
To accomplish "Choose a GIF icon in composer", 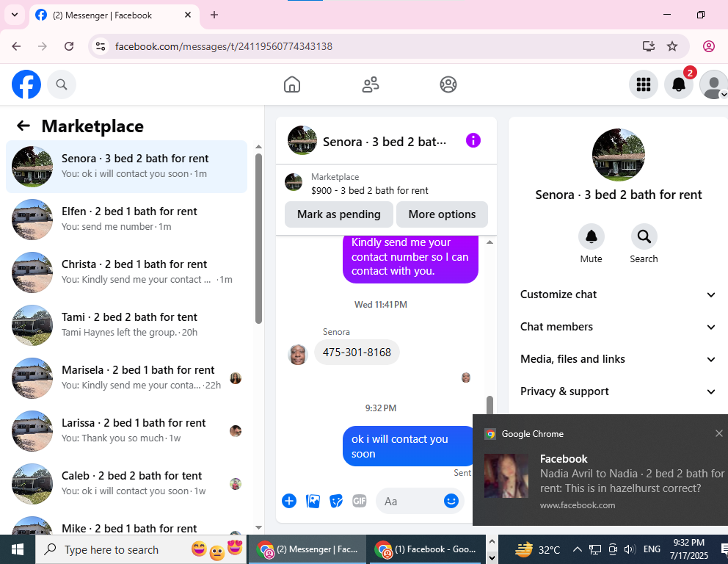I will [x=360, y=501].
